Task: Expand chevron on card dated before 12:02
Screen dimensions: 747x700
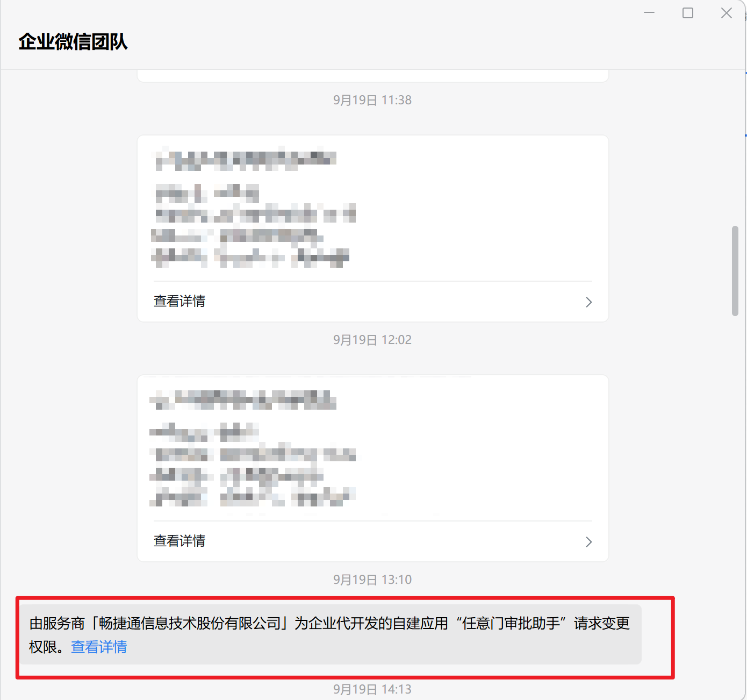Action: [x=589, y=302]
